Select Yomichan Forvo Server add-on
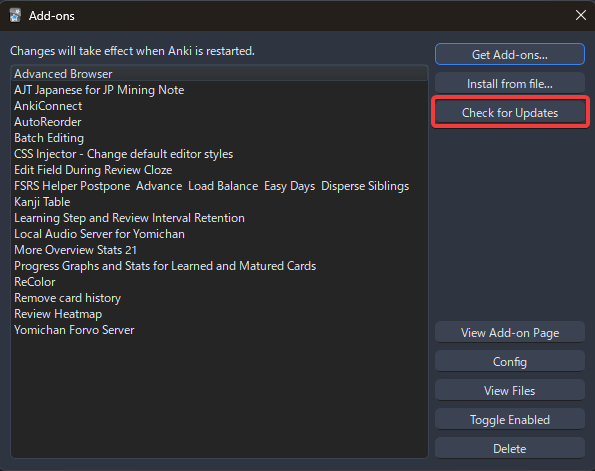 point(219,330)
